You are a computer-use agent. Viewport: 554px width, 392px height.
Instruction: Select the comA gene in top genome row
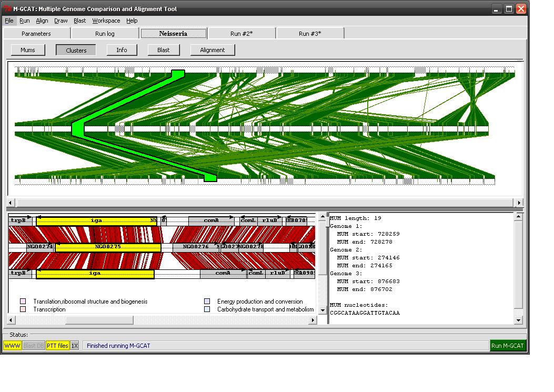(x=211, y=221)
